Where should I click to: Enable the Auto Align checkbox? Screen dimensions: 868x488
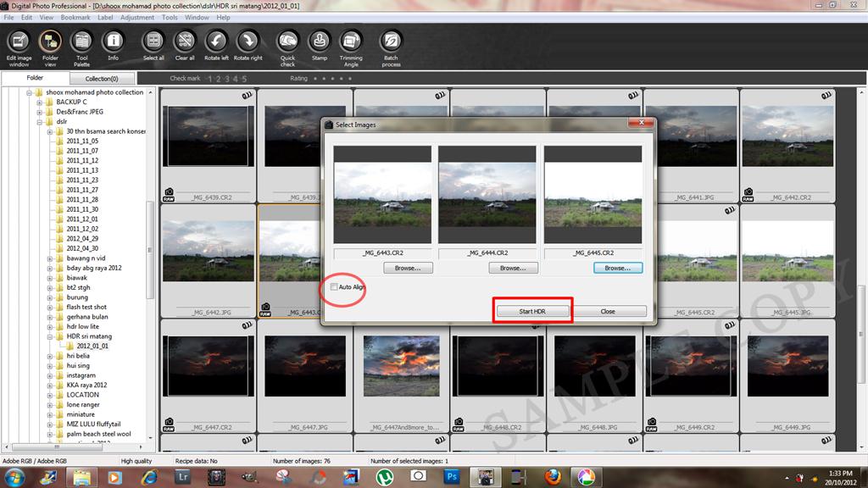334,288
